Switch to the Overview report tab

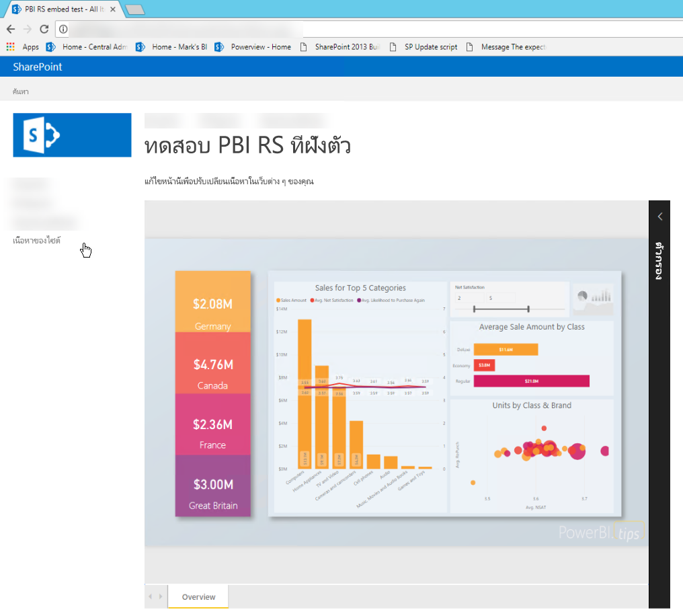[197, 596]
